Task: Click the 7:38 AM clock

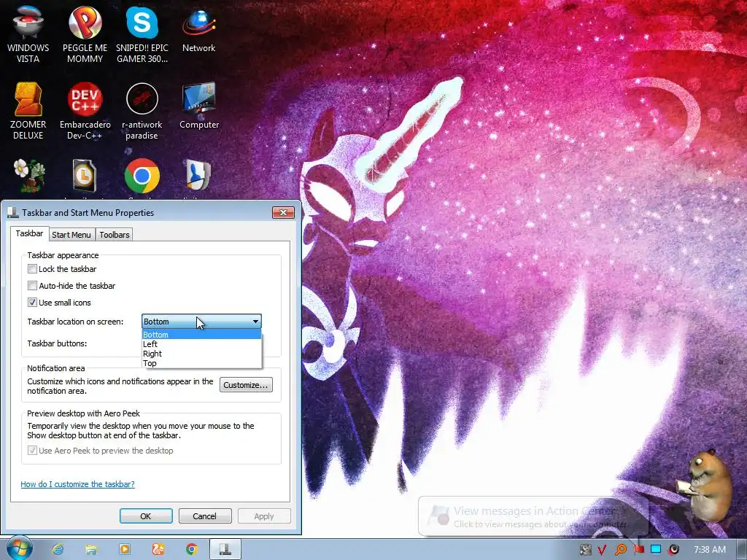Action: (x=710, y=550)
